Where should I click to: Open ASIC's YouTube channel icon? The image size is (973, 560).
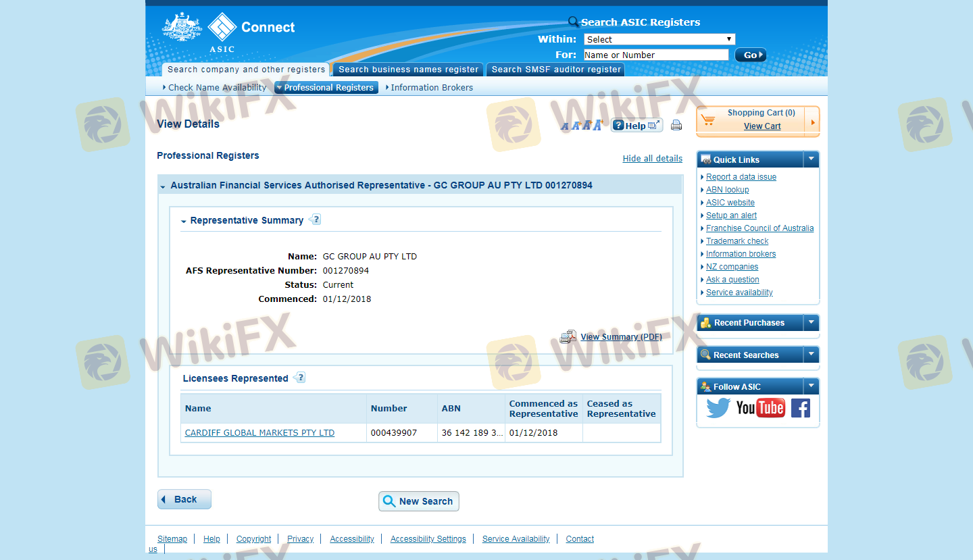[x=760, y=408]
